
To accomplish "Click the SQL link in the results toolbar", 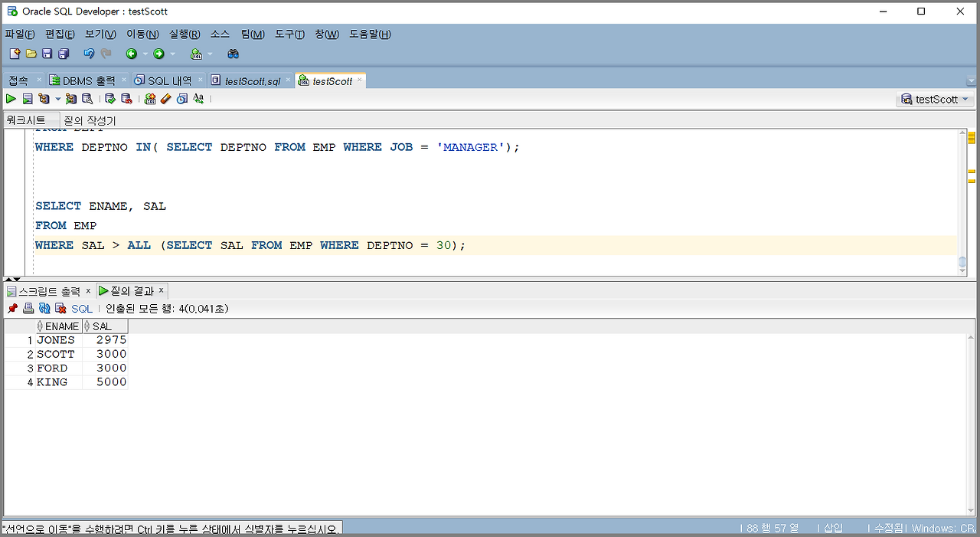I will (x=81, y=308).
